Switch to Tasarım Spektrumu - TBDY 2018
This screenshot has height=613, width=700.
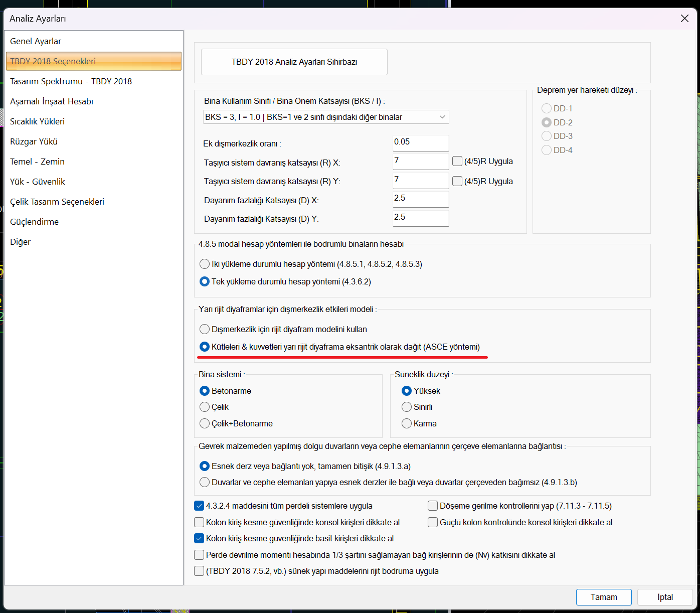click(71, 81)
